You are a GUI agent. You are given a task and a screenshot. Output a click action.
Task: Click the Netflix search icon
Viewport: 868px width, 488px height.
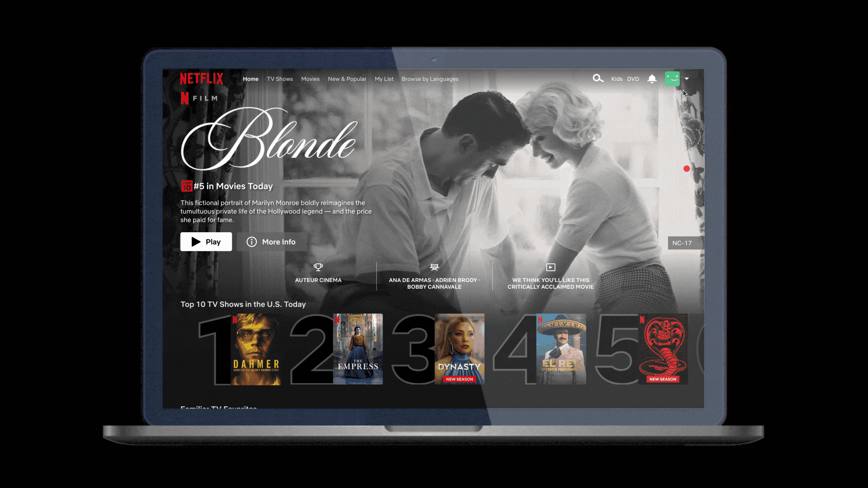(599, 78)
